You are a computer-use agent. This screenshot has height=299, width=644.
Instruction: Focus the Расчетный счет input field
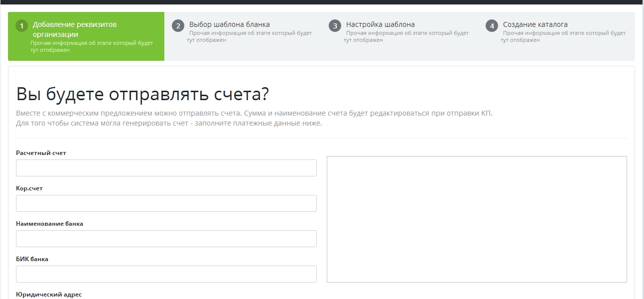tap(166, 168)
